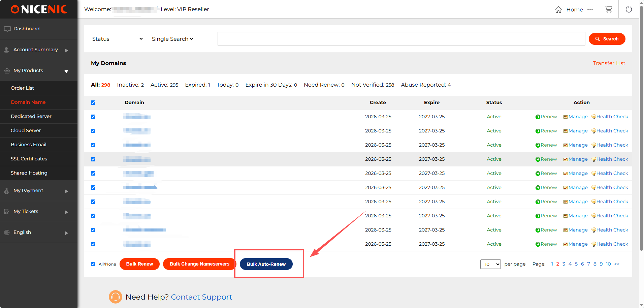Open Order List in sidebar
This screenshot has height=308, width=644.
tap(22, 88)
